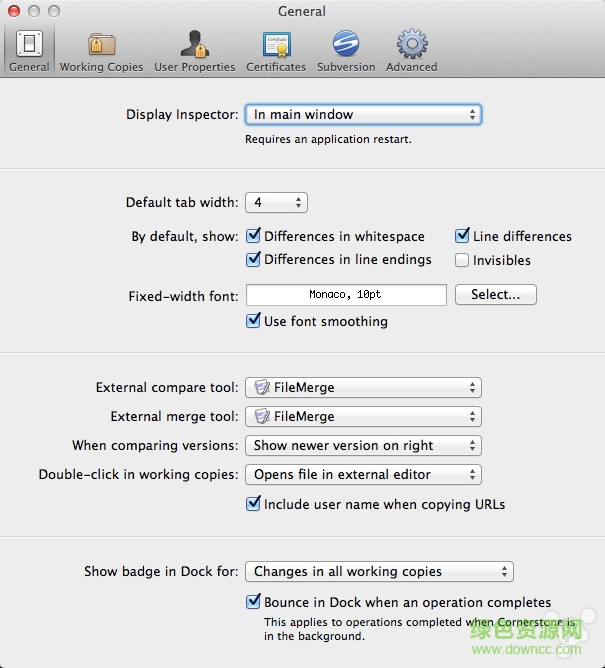Switch to the 'Advanced' tab label
Viewport: 605px width, 668px height.
pyautogui.click(x=412, y=67)
